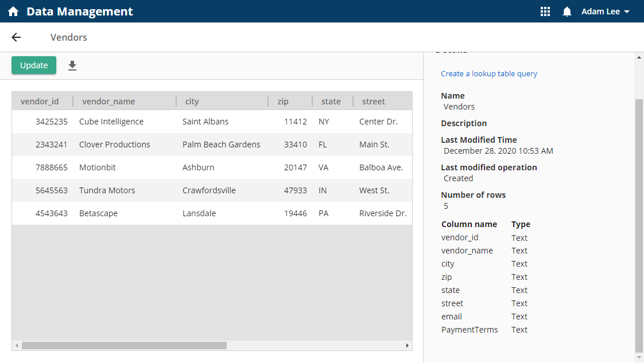This screenshot has height=363, width=644.
Task: Click the Vendors page title
Action: 68,37
